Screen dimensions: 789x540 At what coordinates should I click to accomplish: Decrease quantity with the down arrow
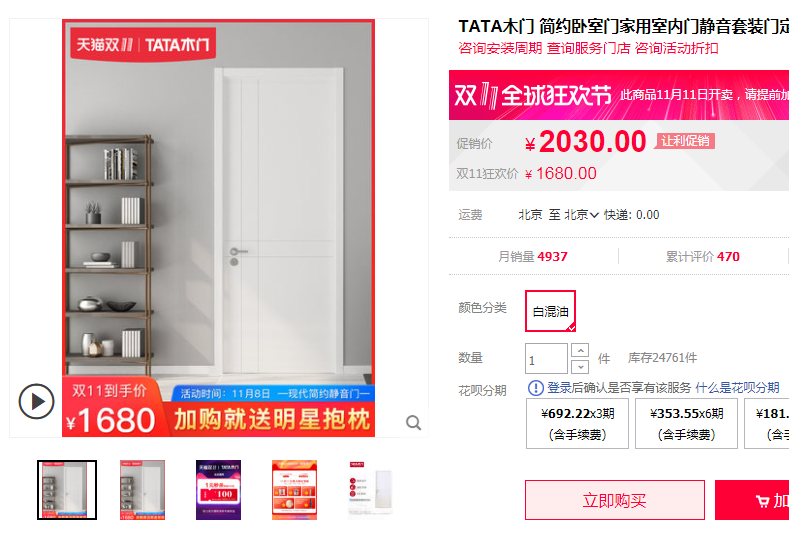click(580, 366)
